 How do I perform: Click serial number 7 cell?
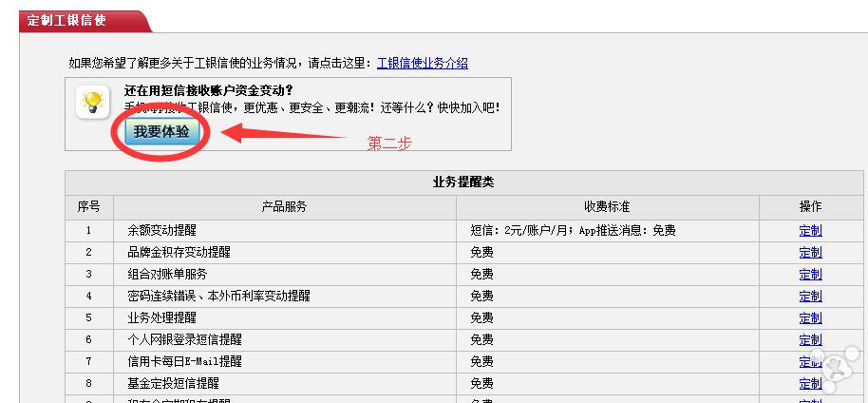click(x=88, y=362)
